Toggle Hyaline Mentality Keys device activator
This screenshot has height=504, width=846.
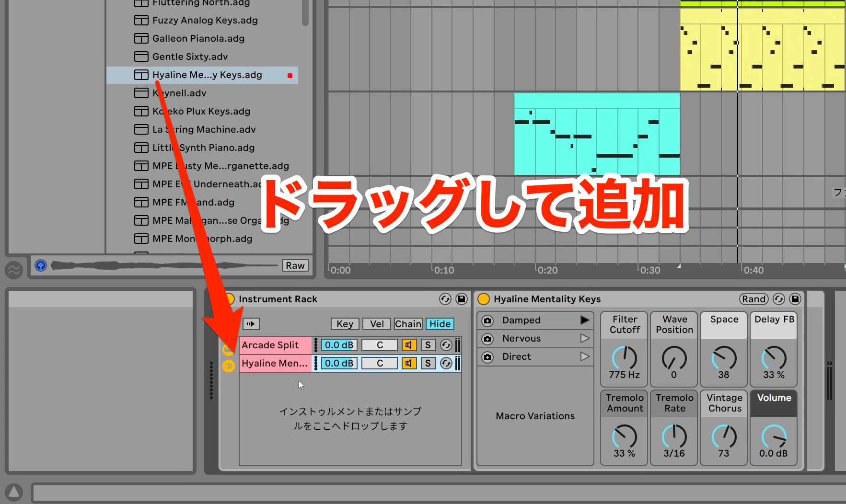tap(484, 299)
